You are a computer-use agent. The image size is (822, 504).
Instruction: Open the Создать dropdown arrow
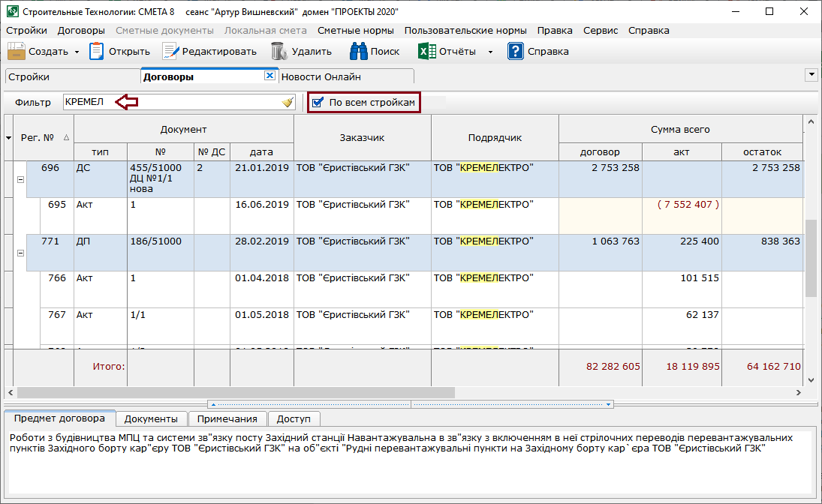point(77,52)
